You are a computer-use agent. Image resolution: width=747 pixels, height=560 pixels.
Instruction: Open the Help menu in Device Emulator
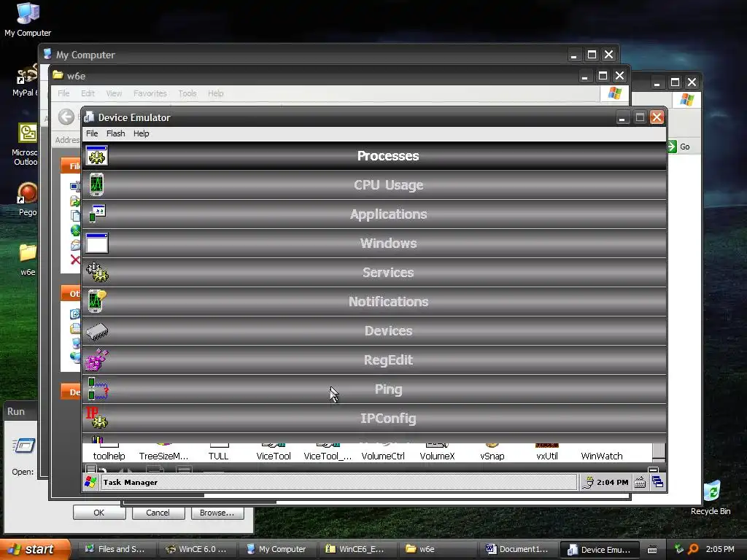coord(141,133)
